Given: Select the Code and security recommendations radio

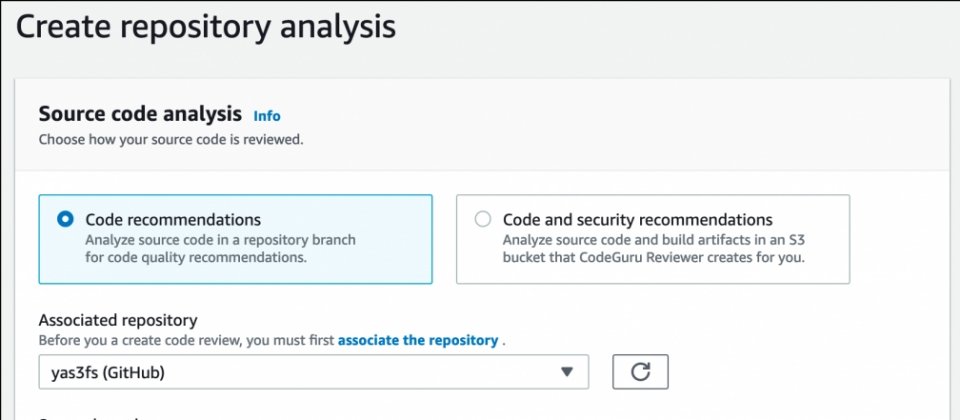Looking at the screenshot, I should [482, 219].
